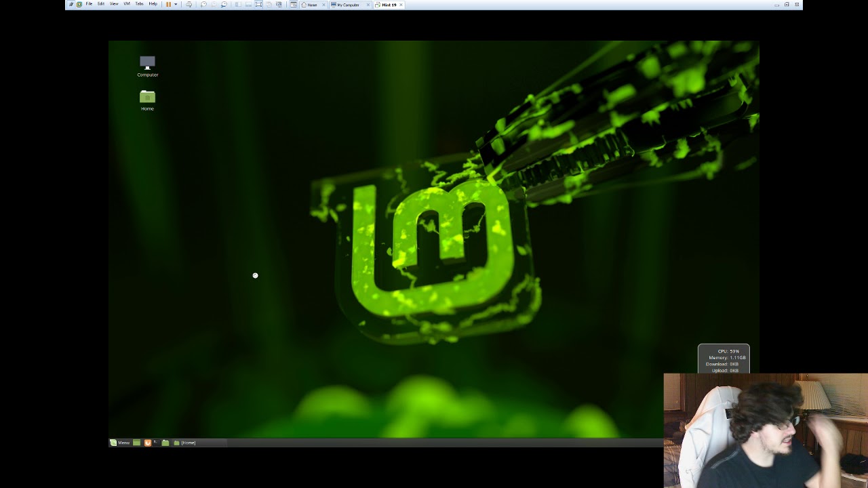
Task: Pause the virtual machine with suspend icon
Action: 168,4
